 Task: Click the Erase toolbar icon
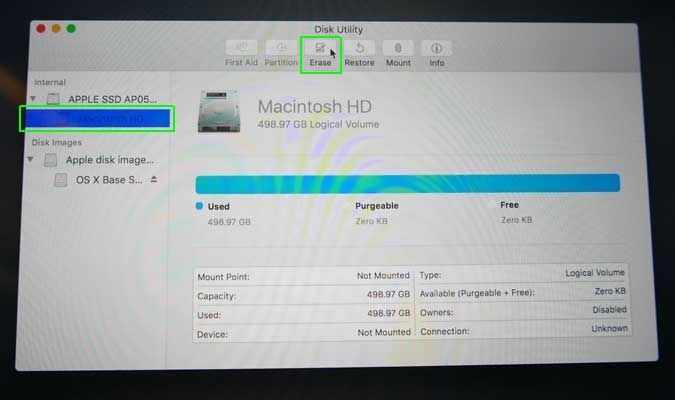click(x=320, y=48)
